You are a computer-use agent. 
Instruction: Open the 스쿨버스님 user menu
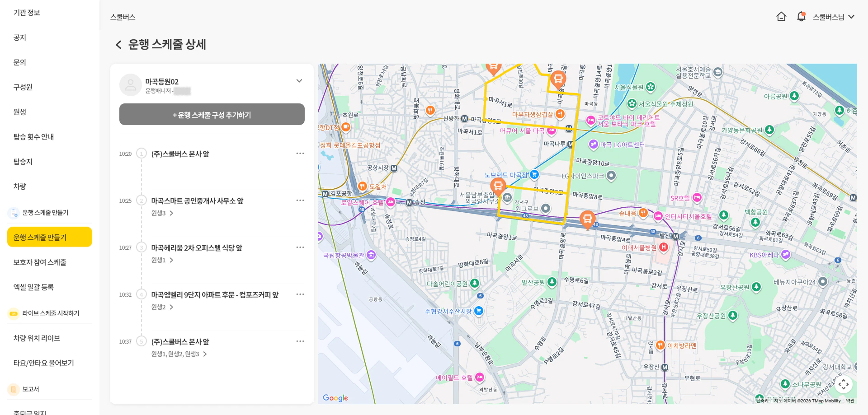tap(833, 17)
